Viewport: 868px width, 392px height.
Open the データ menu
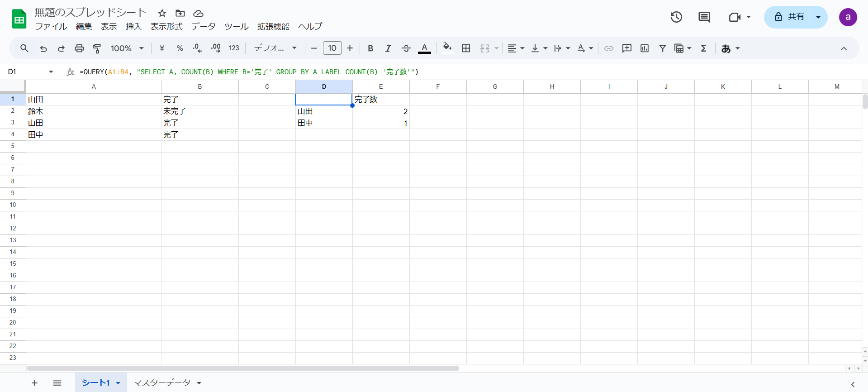[203, 26]
